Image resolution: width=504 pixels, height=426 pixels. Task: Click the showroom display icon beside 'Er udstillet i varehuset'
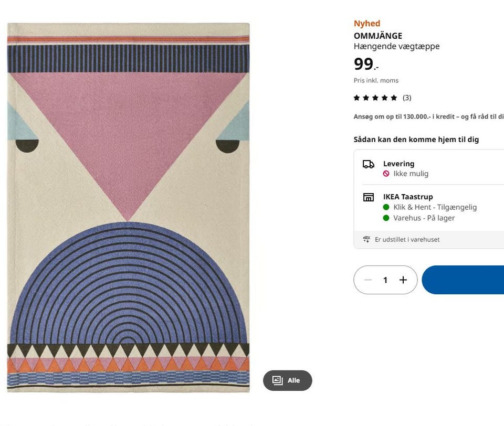click(x=367, y=240)
